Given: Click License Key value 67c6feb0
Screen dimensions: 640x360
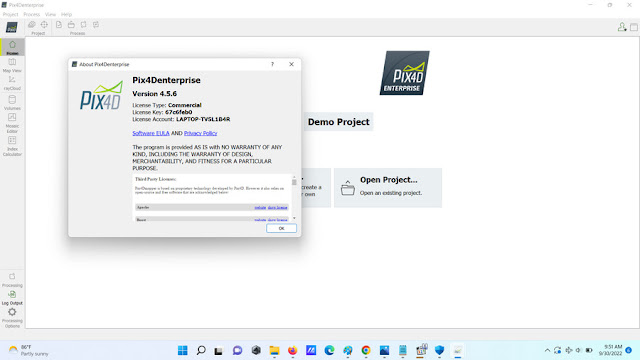Looking at the screenshot, I should tap(178, 112).
